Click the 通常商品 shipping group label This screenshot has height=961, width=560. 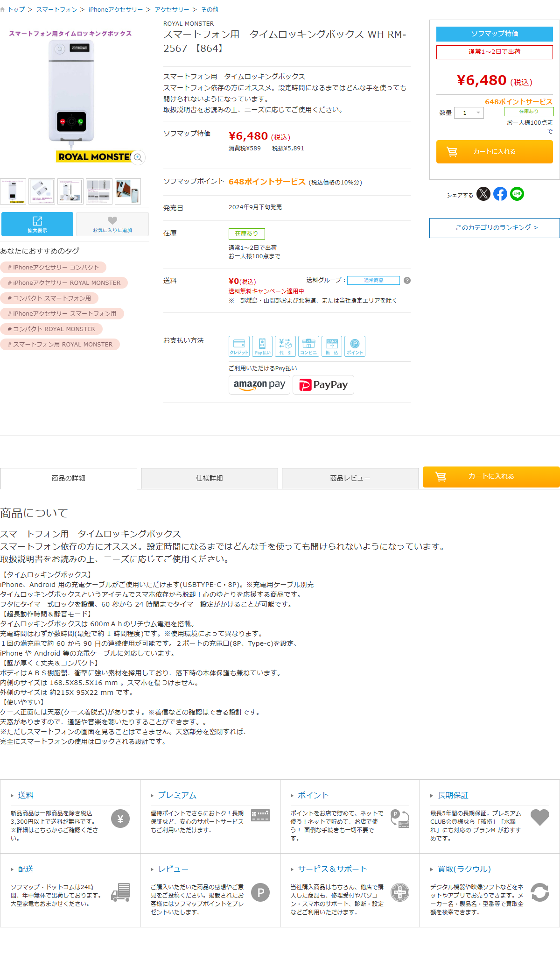tap(374, 281)
